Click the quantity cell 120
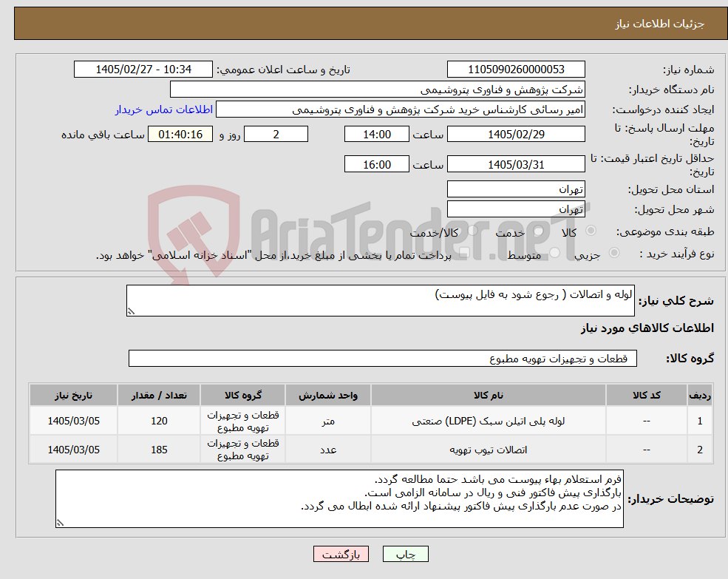 [x=159, y=421]
